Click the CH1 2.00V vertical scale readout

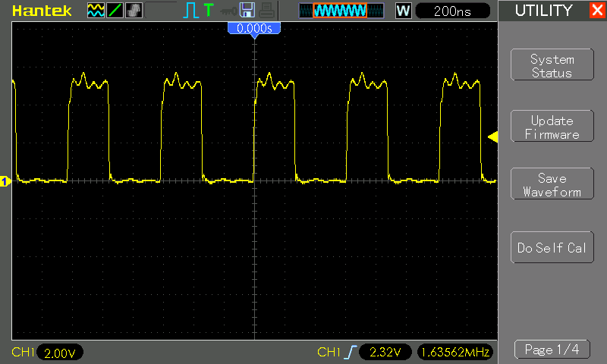tap(59, 353)
